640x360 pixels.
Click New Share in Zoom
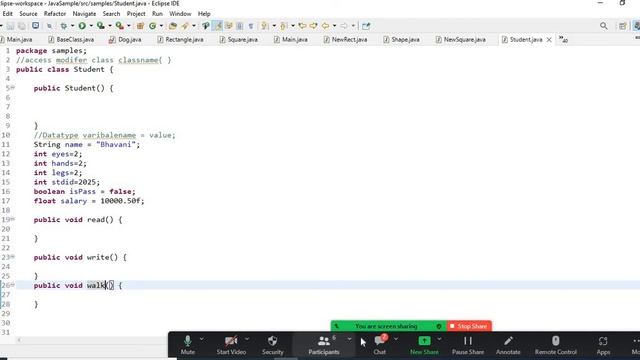click(424, 345)
